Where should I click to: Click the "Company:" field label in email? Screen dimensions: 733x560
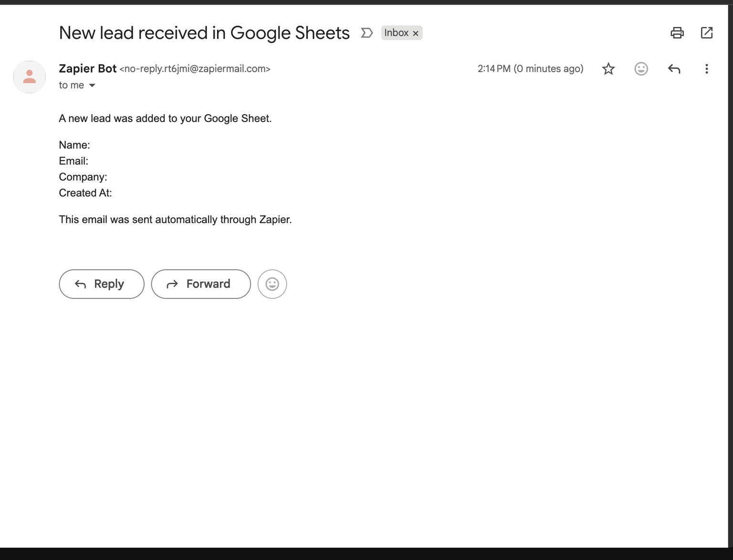[83, 177]
